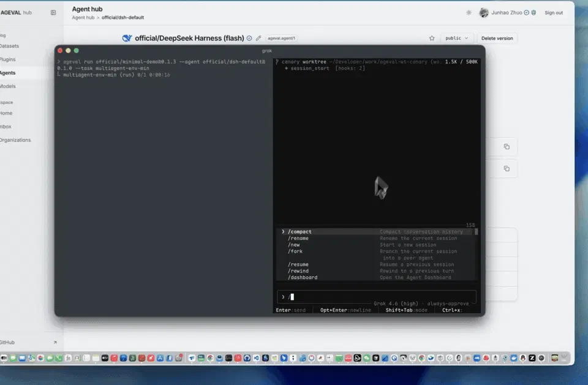Click green zoom button of grok terminal
Image resolution: width=588 pixels, height=385 pixels.
(x=77, y=51)
